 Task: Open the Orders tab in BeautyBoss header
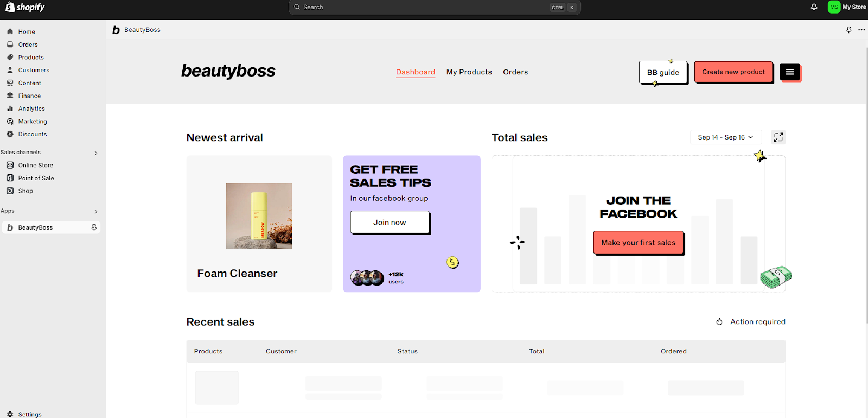point(515,72)
